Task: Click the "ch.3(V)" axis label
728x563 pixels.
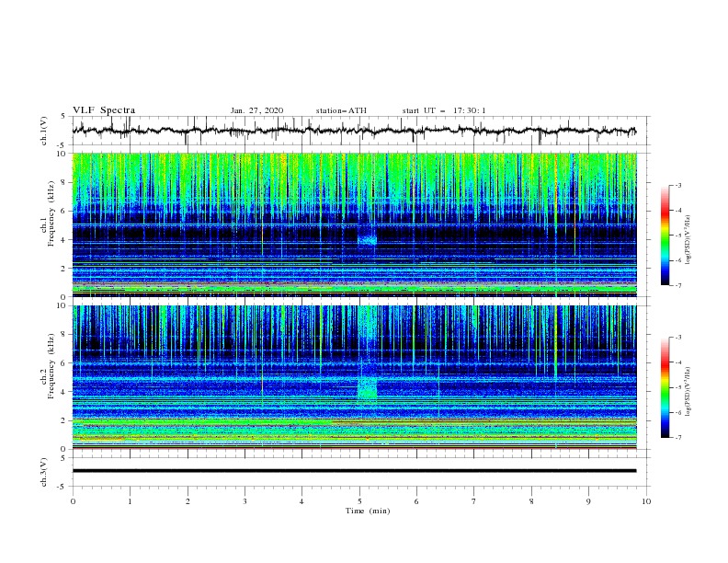Action: [x=44, y=472]
